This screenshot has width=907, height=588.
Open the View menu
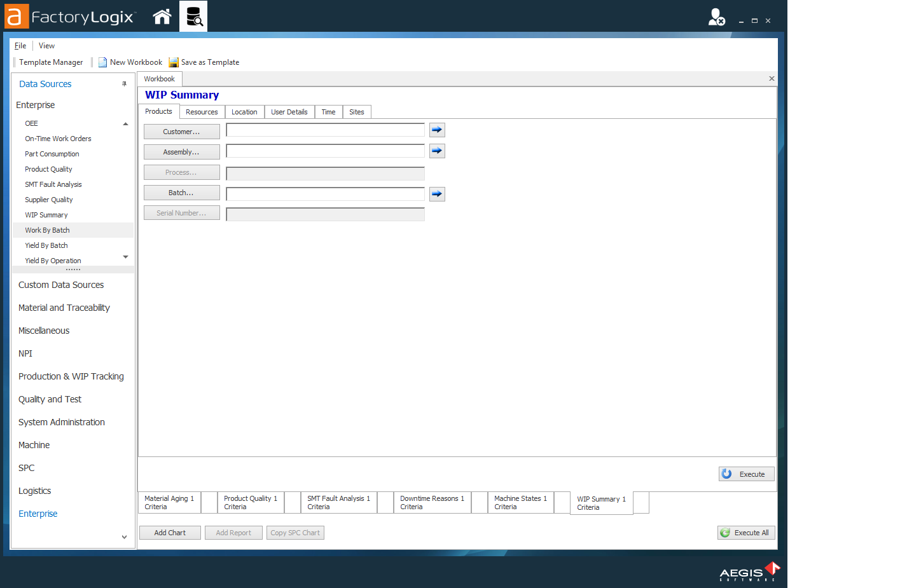46,45
